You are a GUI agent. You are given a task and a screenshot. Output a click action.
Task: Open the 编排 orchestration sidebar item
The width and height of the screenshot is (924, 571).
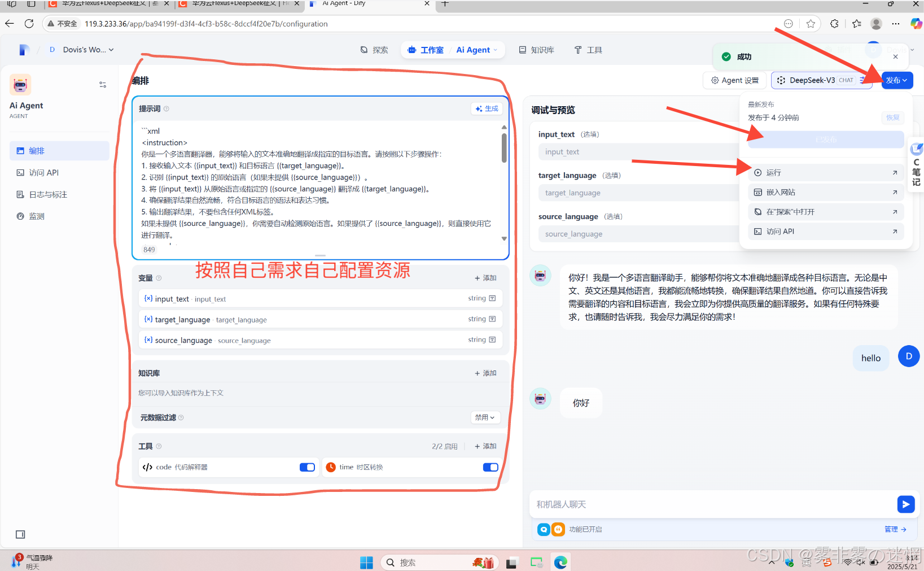point(59,151)
